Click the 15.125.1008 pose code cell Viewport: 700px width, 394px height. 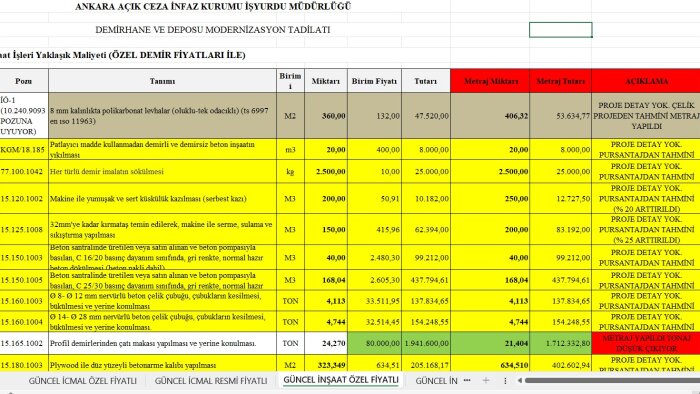(24, 229)
